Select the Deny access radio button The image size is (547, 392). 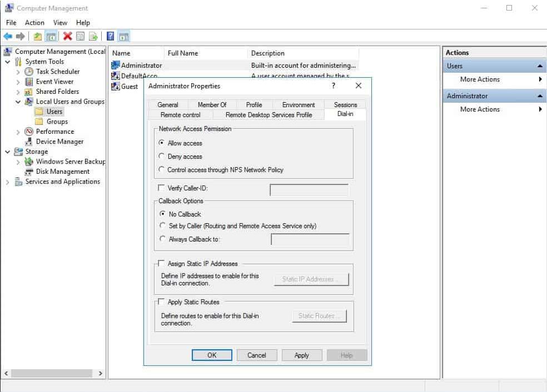pyautogui.click(x=161, y=156)
